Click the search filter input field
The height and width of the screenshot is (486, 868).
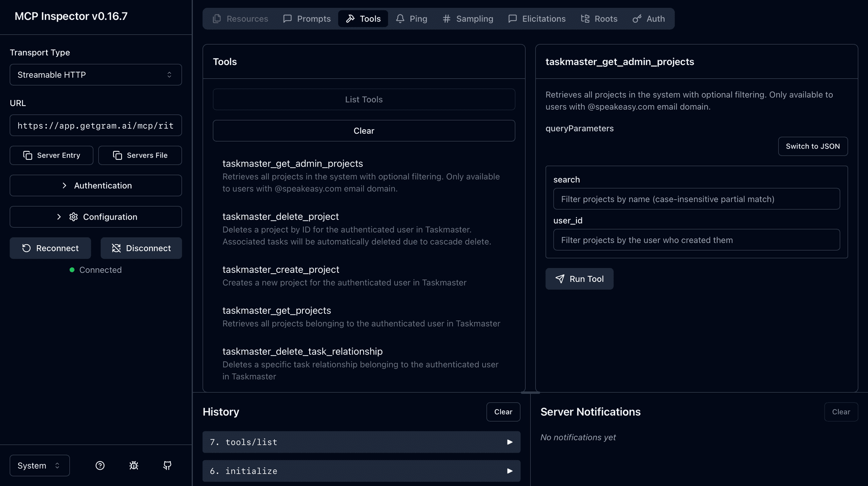pyautogui.click(x=696, y=199)
